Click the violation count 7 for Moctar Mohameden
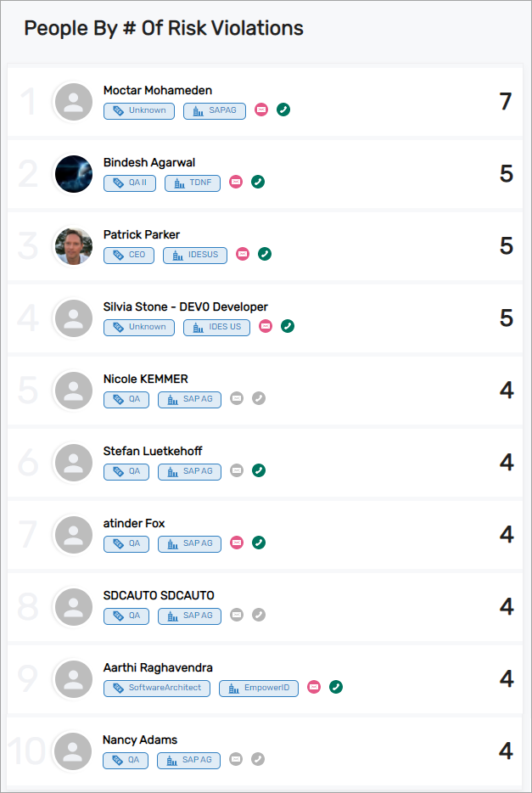The height and width of the screenshot is (793, 532). click(506, 102)
